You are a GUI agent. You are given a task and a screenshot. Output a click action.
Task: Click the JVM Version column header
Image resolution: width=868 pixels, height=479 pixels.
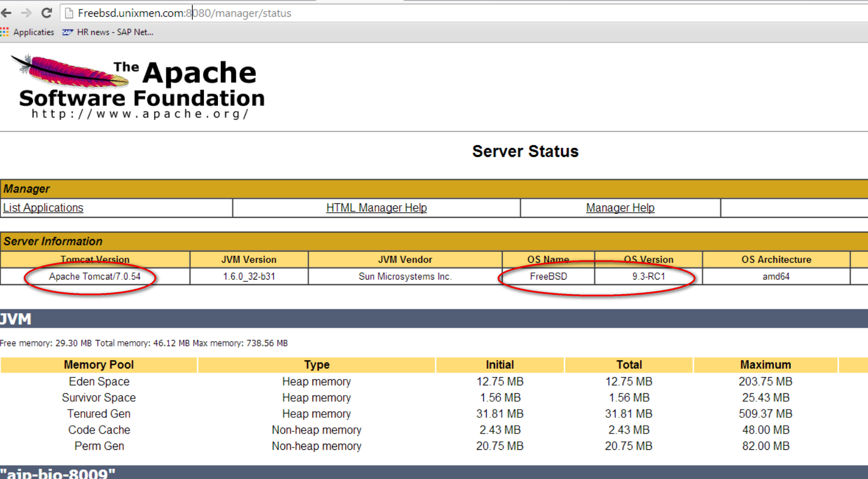pyautogui.click(x=249, y=259)
